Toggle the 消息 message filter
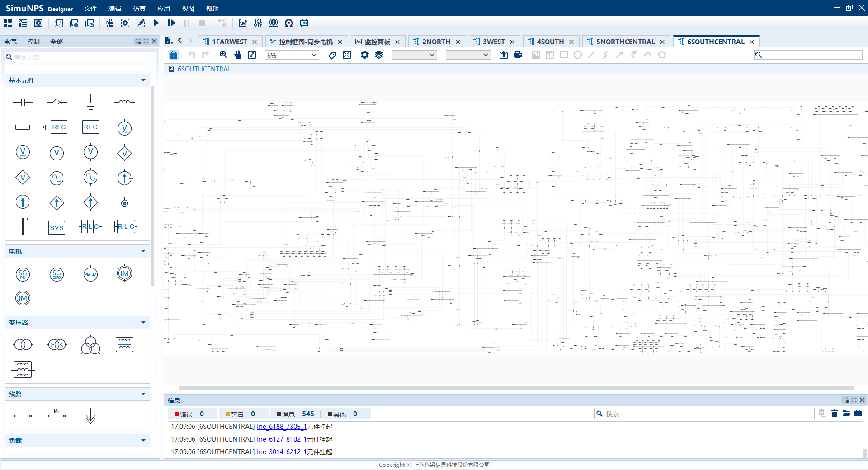The height and width of the screenshot is (470, 868). pos(295,414)
